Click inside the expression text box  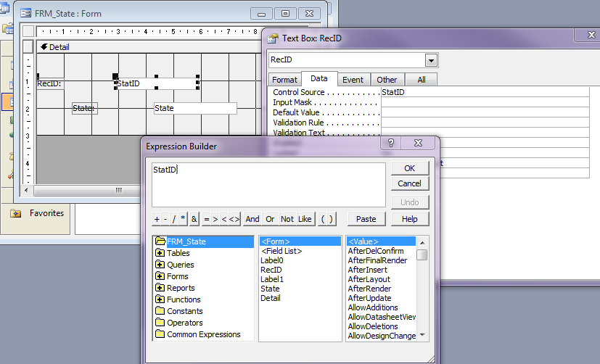pos(268,185)
